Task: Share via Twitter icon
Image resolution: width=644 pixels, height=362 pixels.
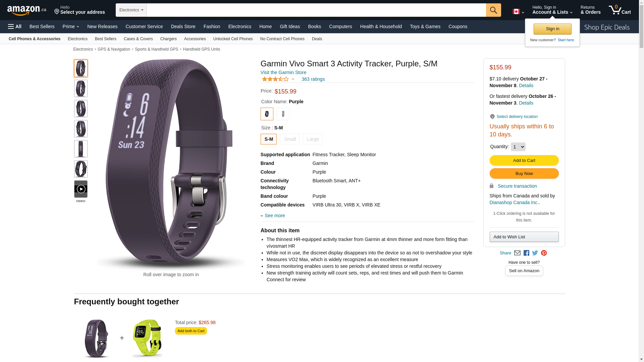Action: click(535, 253)
